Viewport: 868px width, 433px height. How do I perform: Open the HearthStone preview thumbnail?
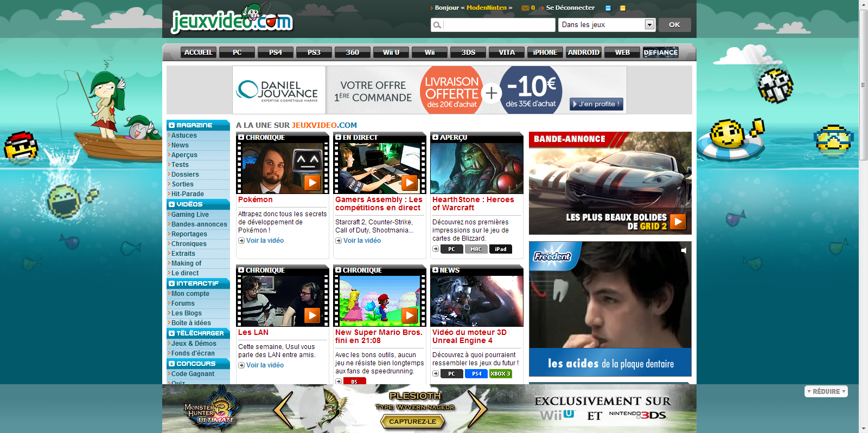[x=477, y=168]
